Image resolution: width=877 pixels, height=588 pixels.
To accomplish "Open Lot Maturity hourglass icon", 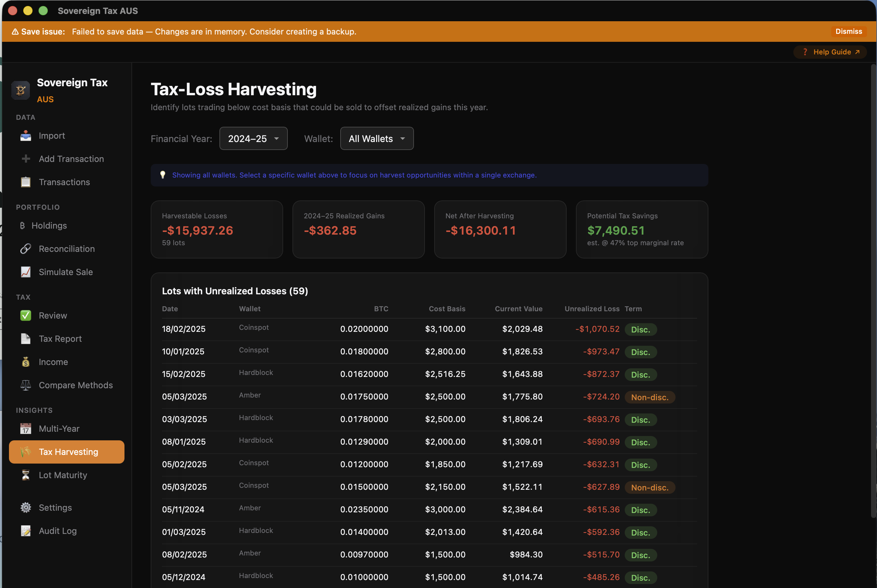I will point(25,475).
